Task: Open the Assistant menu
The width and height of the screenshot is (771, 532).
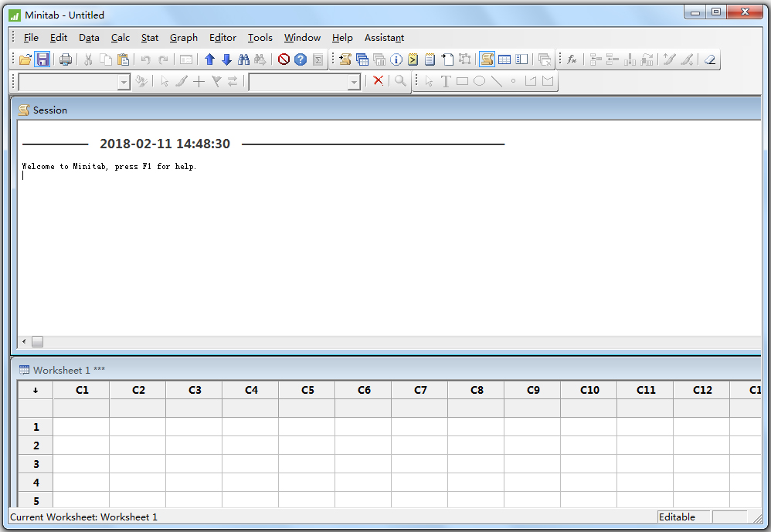Action: [x=384, y=37]
